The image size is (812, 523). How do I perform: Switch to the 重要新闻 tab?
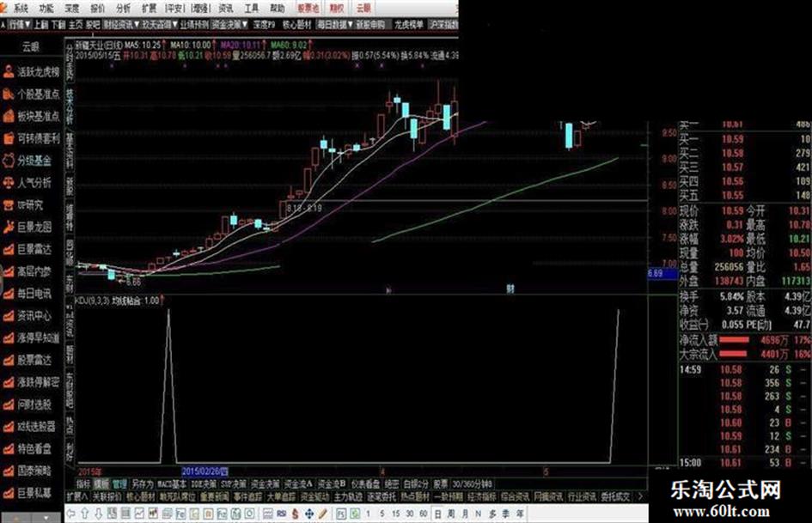pyautogui.click(x=215, y=496)
